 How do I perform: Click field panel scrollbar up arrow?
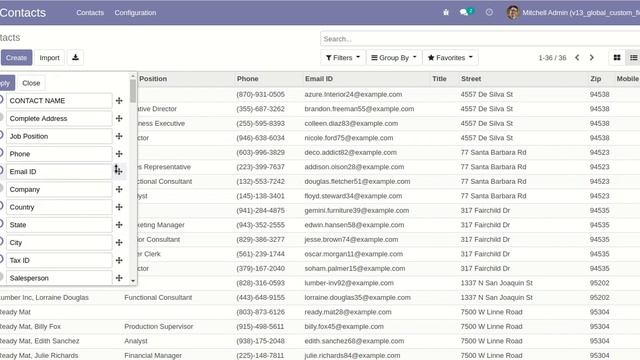point(133,76)
